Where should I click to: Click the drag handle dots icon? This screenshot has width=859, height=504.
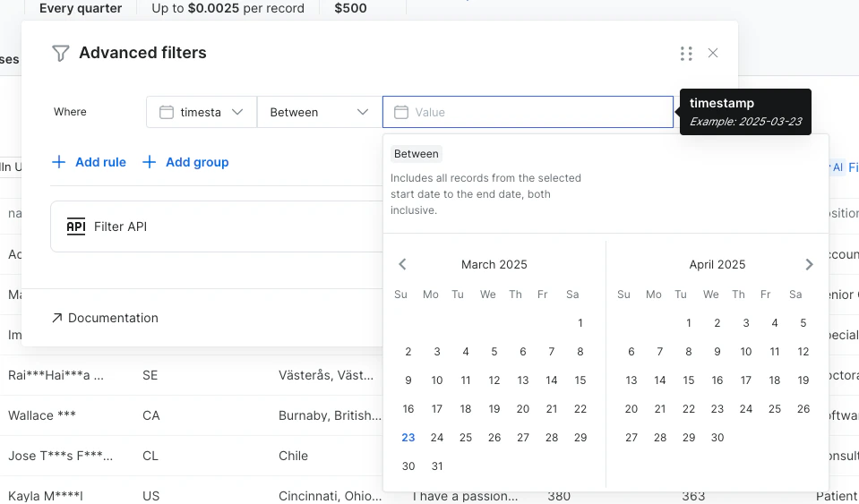coord(686,53)
